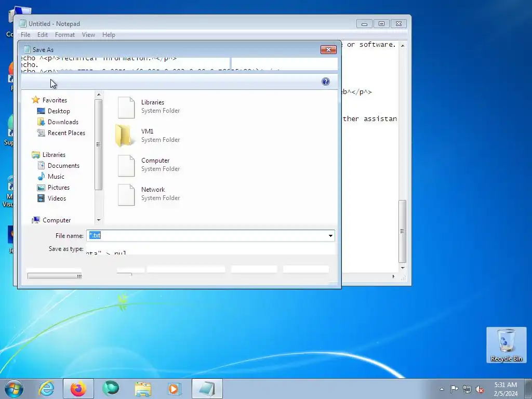
Task: Open the green globe app on taskbar
Action: click(x=111, y=388)
